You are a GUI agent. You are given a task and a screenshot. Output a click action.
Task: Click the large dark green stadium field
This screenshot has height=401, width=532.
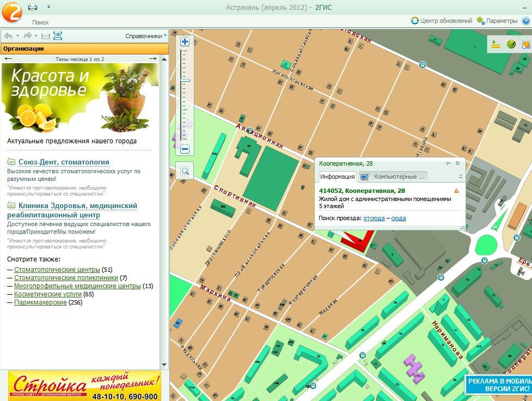271,179
